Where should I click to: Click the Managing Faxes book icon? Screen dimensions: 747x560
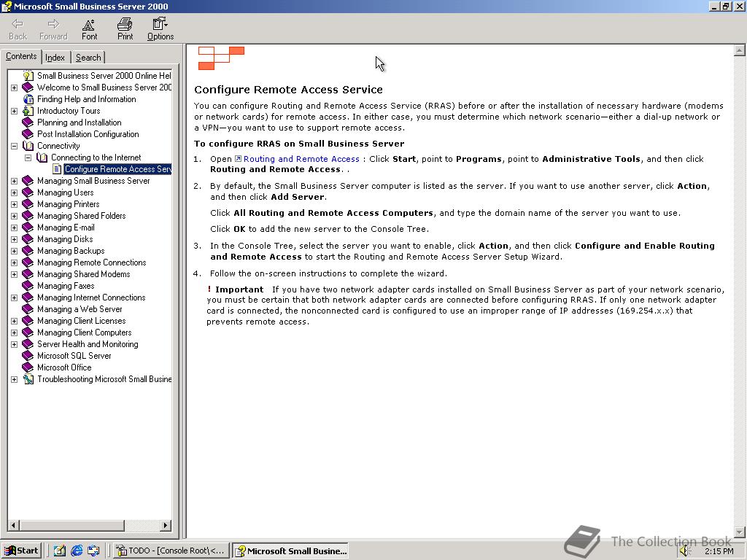28,286
